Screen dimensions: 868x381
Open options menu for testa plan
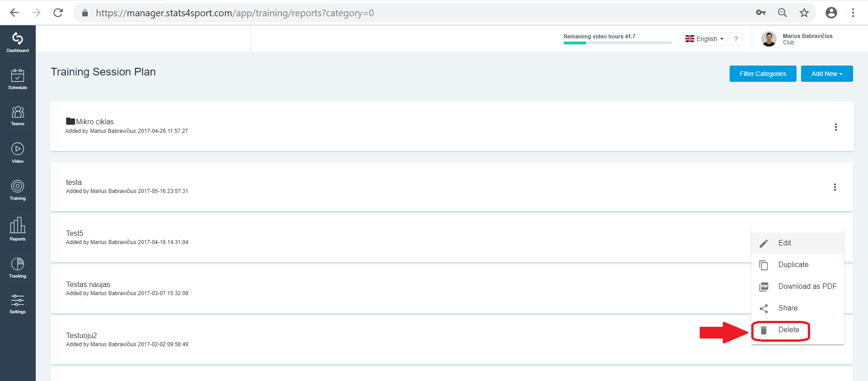coord(835,187)
